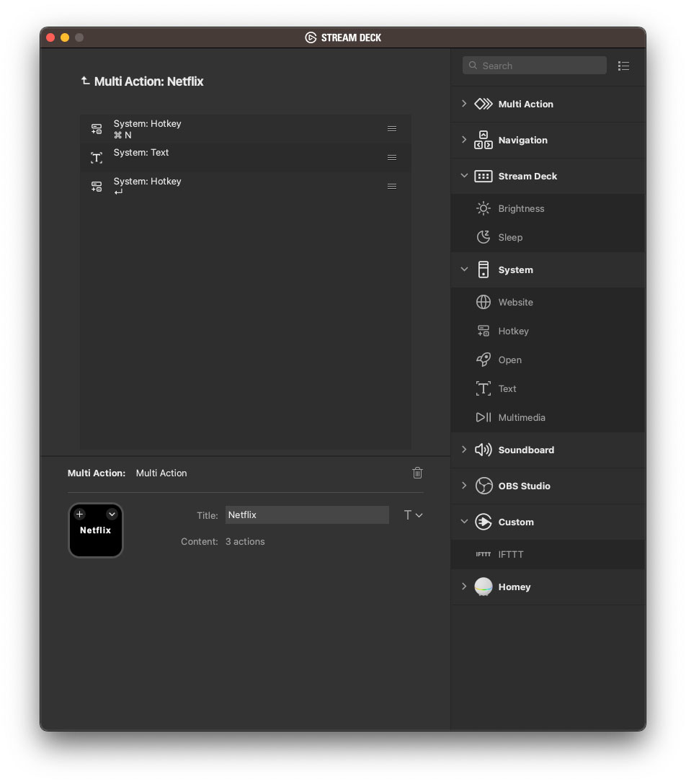Select the Brightness sun icon

point(484,208)
